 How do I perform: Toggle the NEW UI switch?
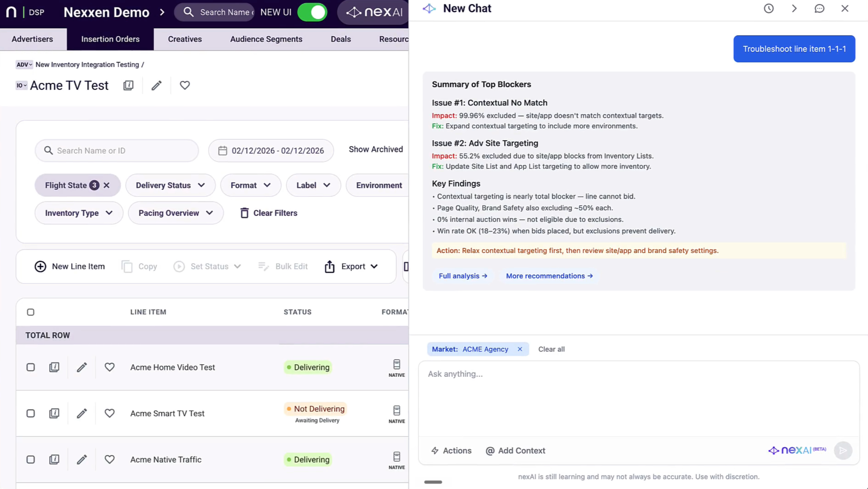pyautogui.click(x=312, y=12)
